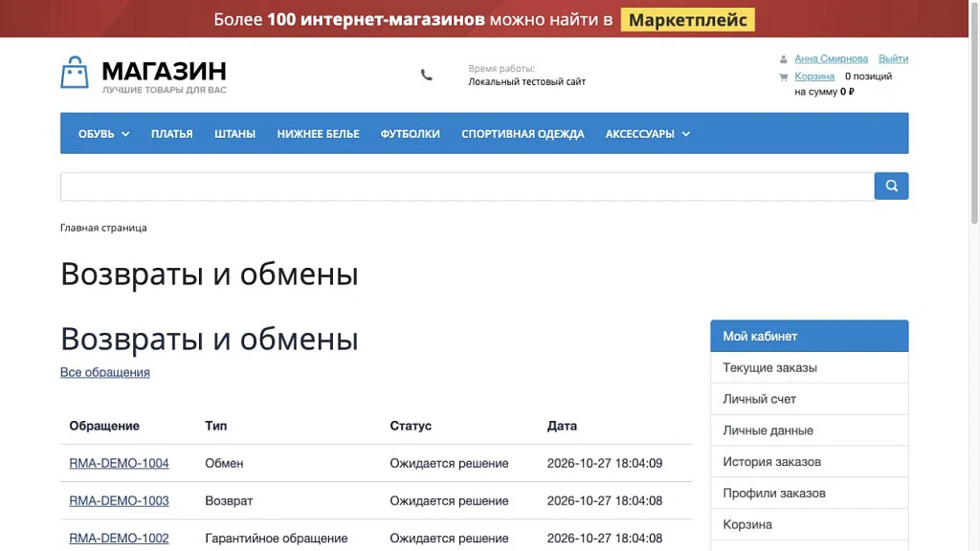
Task: Open request RMA-DEMO-1002
Action: pyautogui.click(x=119, y=539)
